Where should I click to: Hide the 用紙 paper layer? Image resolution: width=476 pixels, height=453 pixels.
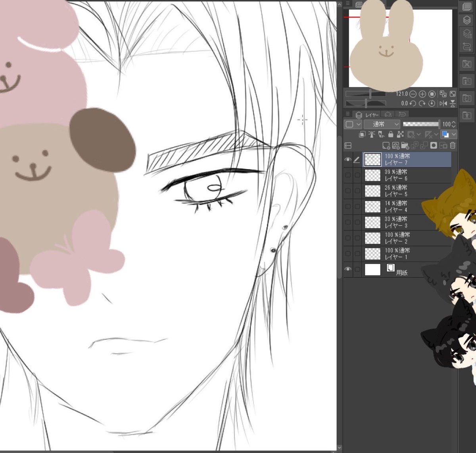[x=348, y=269]
